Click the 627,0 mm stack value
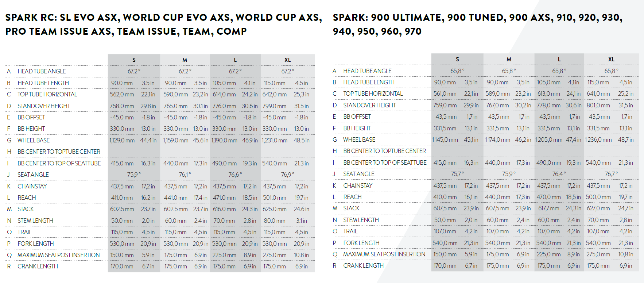644x283 pixels. click(x=598, y=208)
